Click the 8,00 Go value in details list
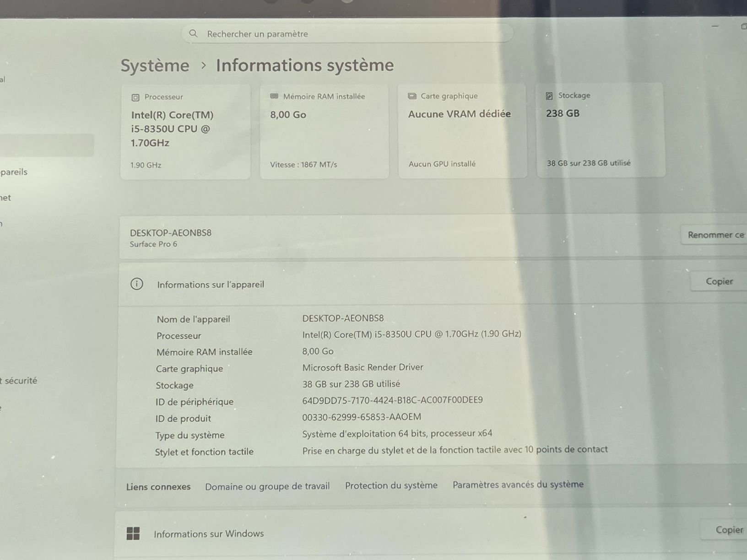 318,351
